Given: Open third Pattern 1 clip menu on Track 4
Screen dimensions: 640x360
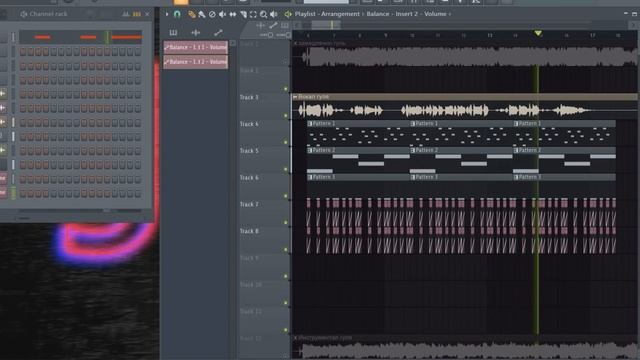Looking at the screenshot, I should pos(516,124).
